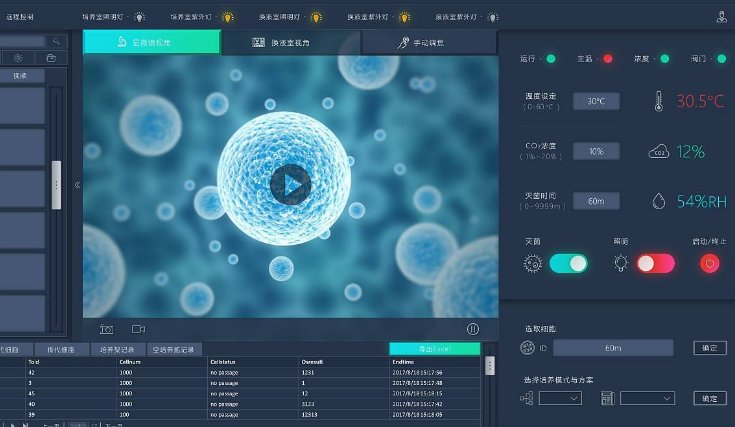
Task: Pause the video with the circular pause button
Action: tap(473, 329)
